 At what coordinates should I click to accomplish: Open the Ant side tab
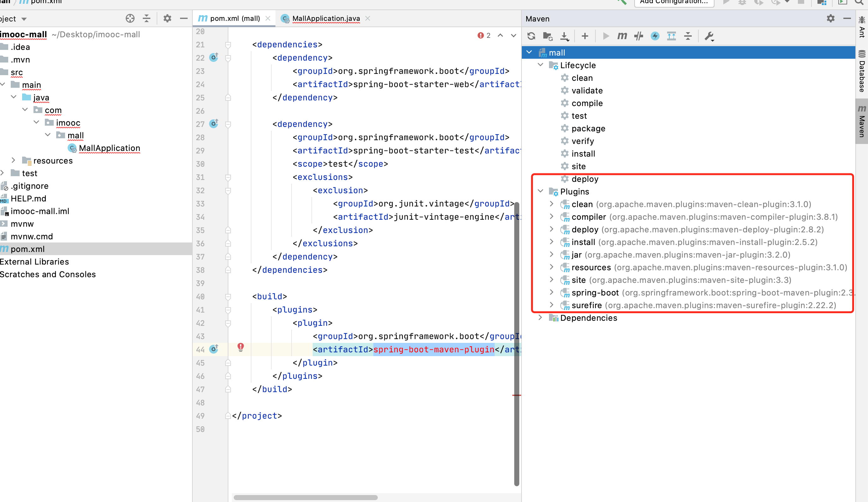coord(862,27)
